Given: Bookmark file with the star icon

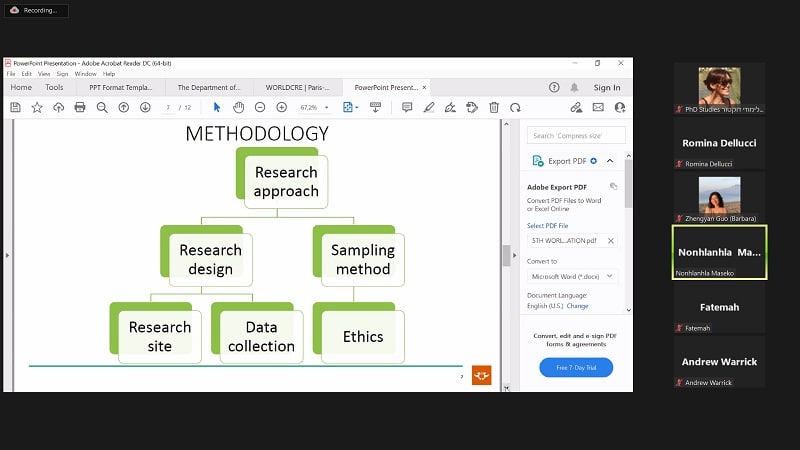Looking at the screenshot, I should pyautogui.click(x=37, y=107).
